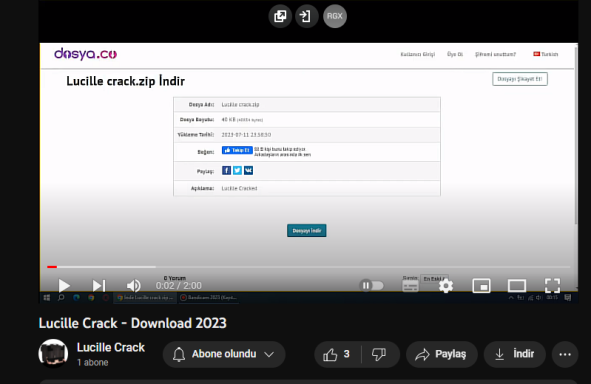Click Lucille crack.zip İndir heading

(126, 81)
